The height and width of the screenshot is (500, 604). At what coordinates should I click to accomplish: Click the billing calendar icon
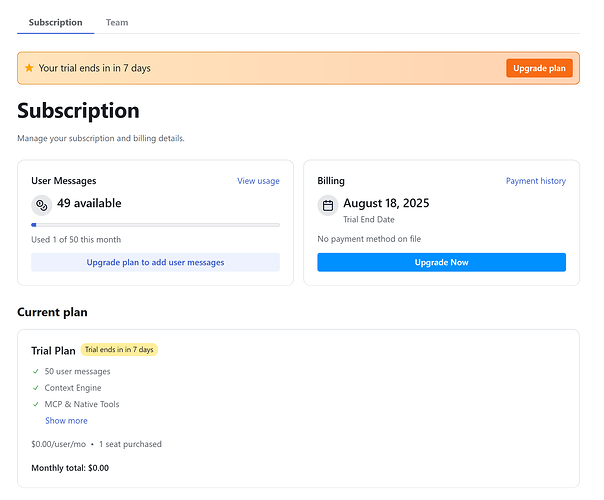tap(328, 205)
